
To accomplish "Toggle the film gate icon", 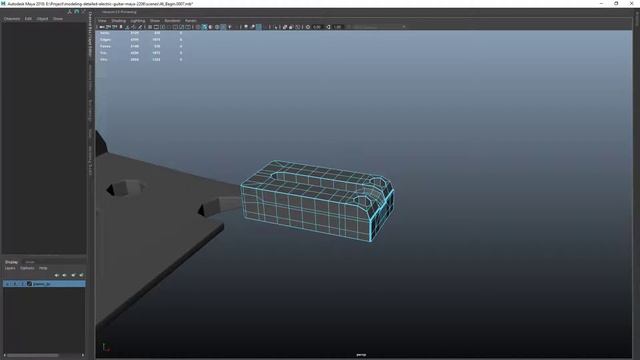I will point(156,27).
